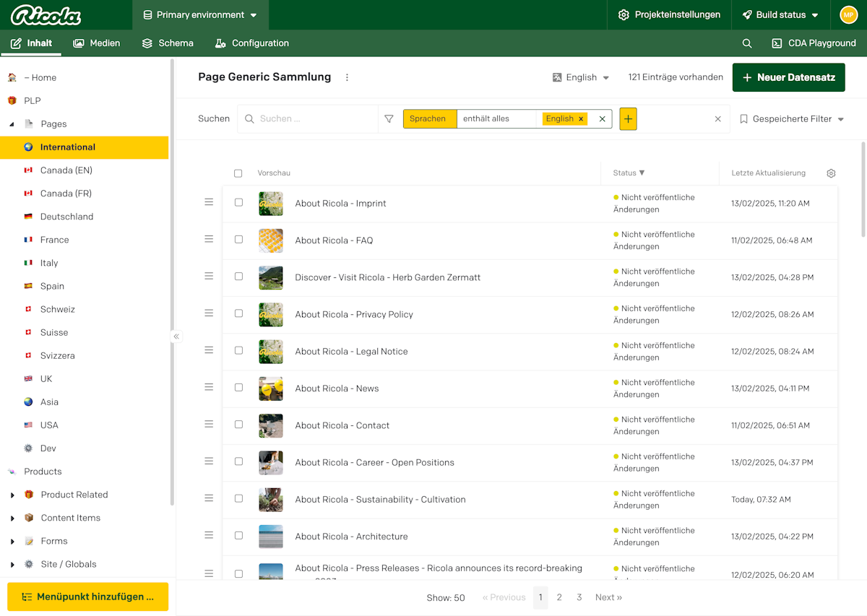867x616 pixels.
Task: Check the About Ricola - Contact row
Action: (x=238, y=425)
